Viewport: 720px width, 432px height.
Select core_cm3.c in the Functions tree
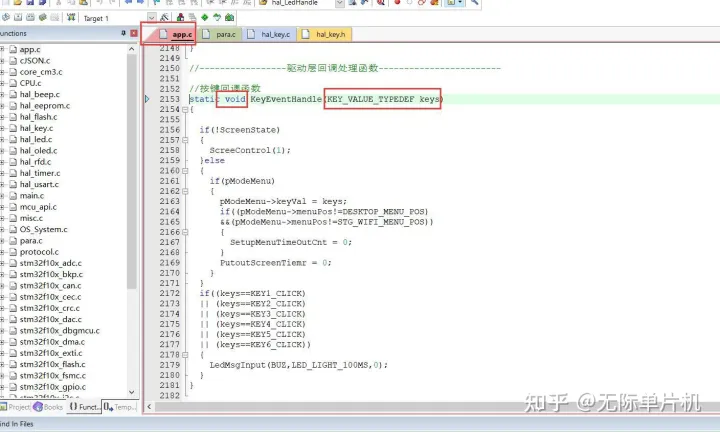pos(41,72)
